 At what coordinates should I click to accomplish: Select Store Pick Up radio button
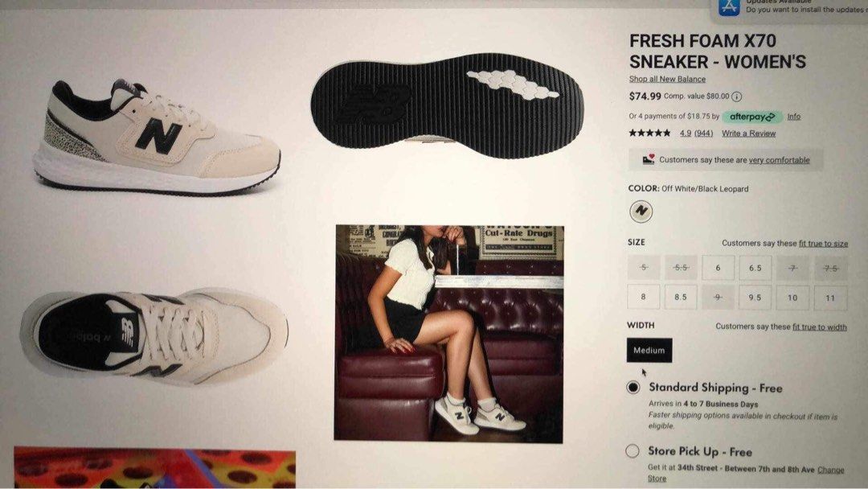633,450
